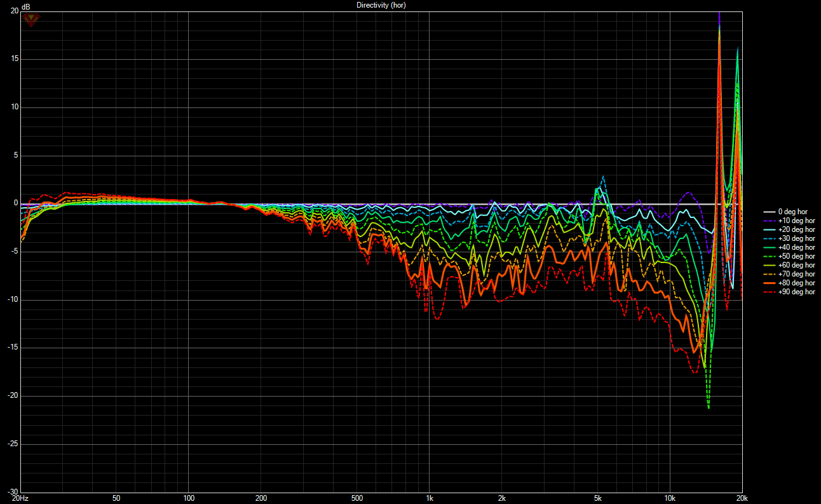
Task: Click the "200" frequency axis label
Action: point(261,498)
